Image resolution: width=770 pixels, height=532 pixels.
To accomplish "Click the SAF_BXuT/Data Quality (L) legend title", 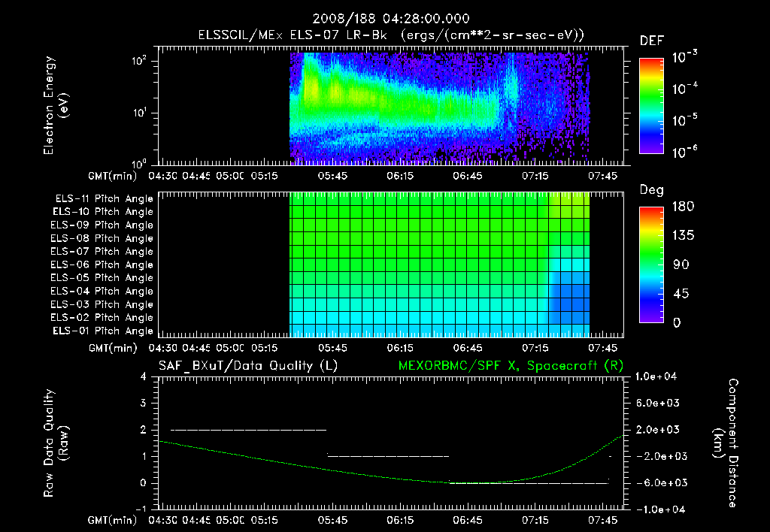I will [248, 366].
